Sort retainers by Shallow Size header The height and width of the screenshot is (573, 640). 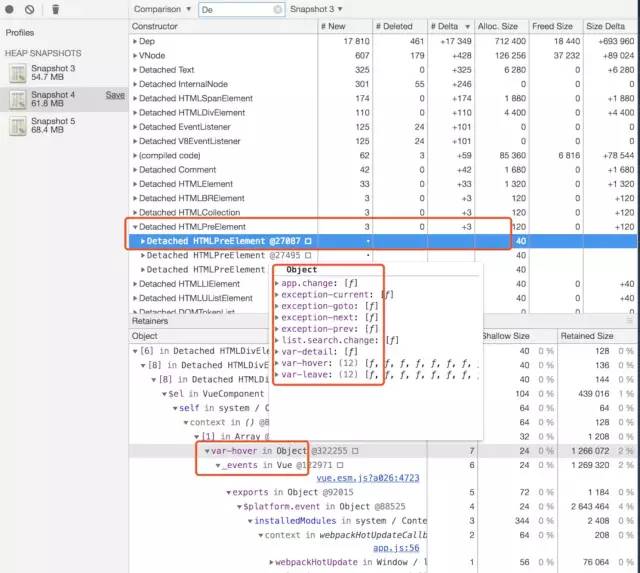click(520, 336)
